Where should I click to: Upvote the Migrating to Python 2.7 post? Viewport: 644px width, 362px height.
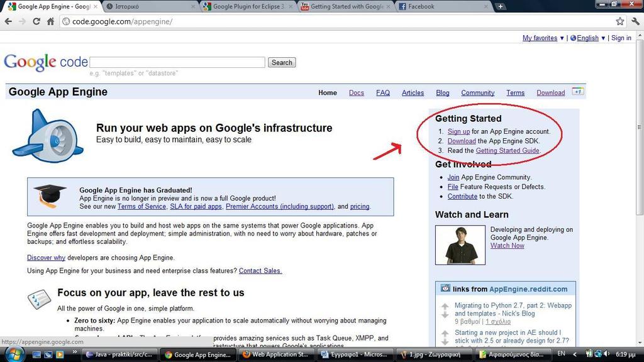[445, 306]
